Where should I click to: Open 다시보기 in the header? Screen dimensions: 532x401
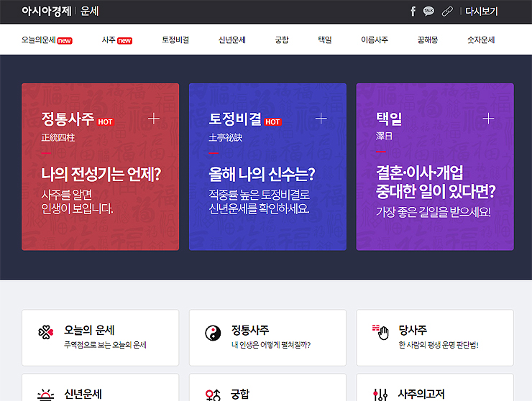(x=482, y=11)
